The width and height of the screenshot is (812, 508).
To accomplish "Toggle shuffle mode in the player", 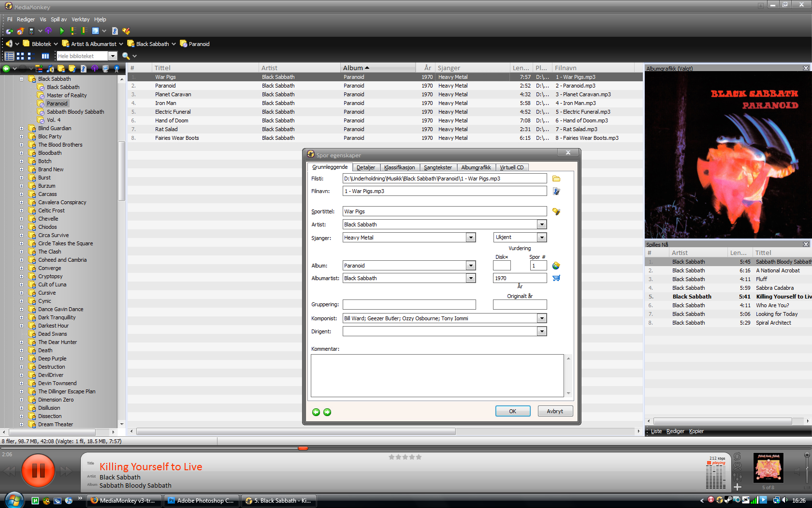I will (738, 466).
